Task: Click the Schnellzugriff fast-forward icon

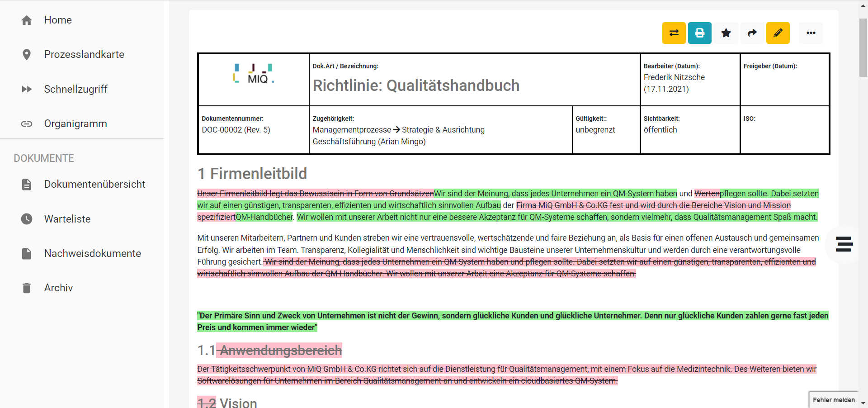Action: [x=27, y=89]
